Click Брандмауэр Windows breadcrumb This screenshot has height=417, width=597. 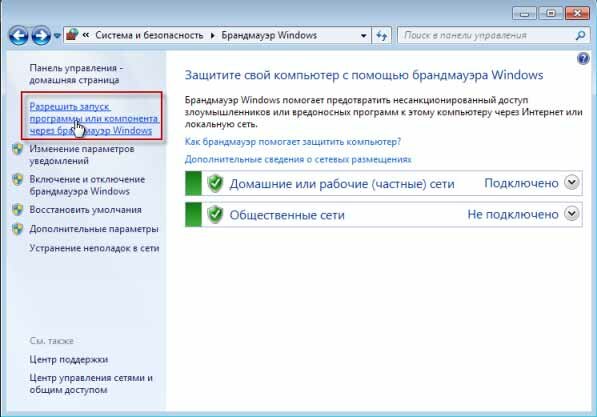pyautogui.click(x=269, y=35)
